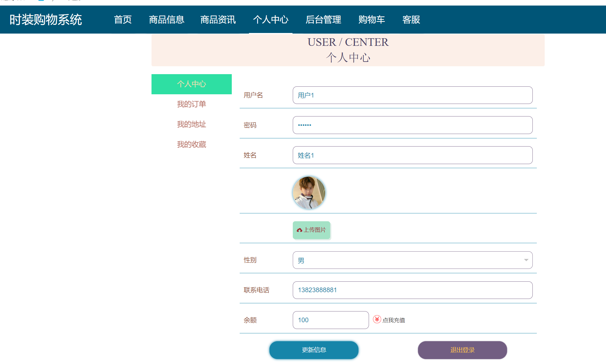Screen dimensions: 606x364
Task: Click the upload image cloud icon
Action: [x=299, y=230]
